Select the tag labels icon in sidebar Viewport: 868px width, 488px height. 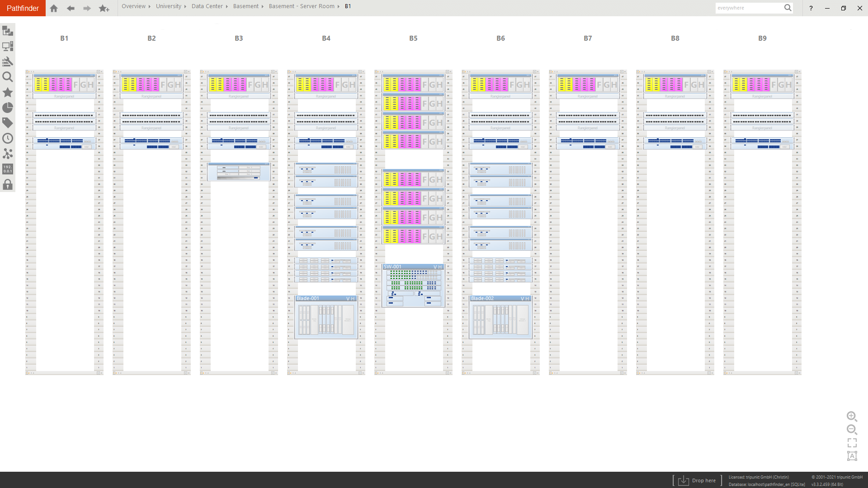[x=7, y=122]
